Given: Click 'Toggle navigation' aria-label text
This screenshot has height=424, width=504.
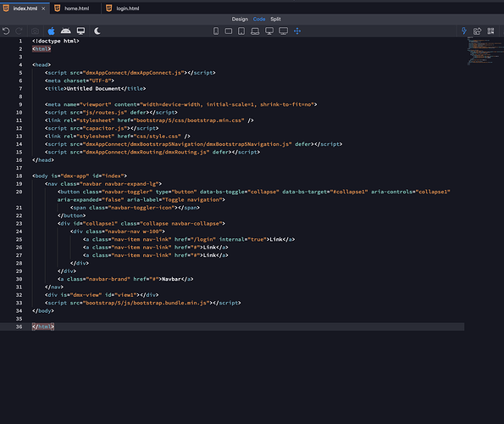Looking at the screenshot, I should point(192,199).
